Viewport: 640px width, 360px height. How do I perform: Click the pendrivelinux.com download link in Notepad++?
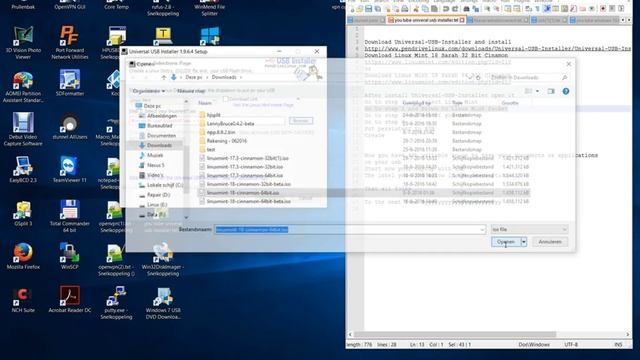498,48
